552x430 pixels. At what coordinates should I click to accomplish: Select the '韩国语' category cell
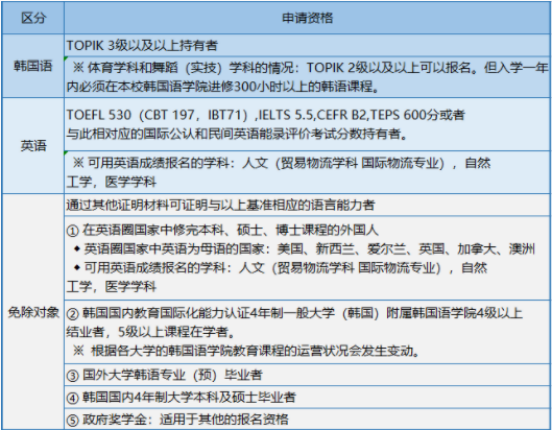click(x=33, y=66)
